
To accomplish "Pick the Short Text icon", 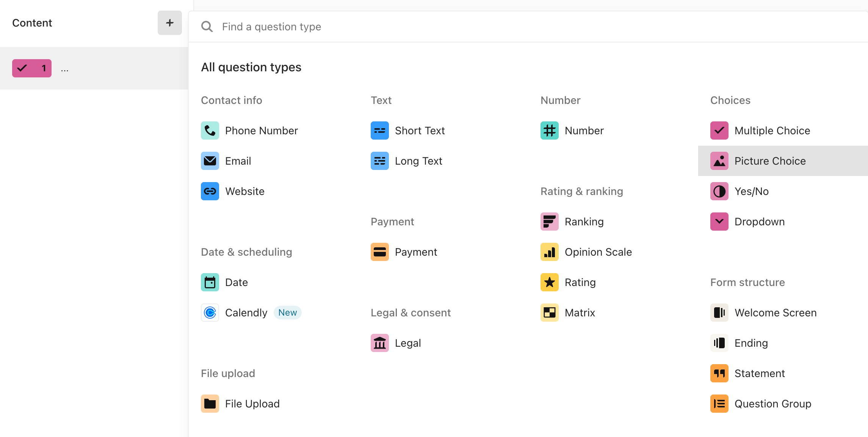I will point(379,130).
